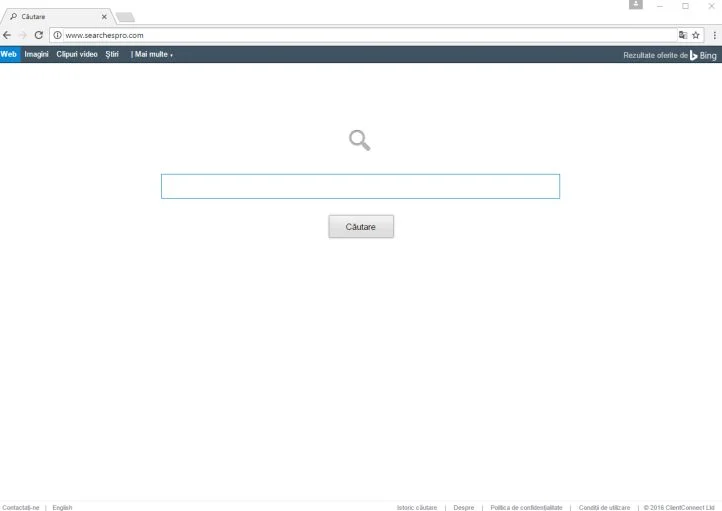Switch to the Web search tab
The image size is (722, 511).
coord(9,54)
